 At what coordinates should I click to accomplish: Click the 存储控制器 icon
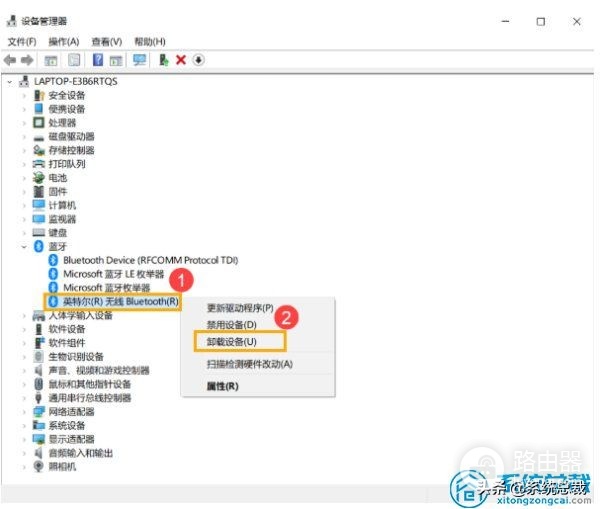(39, 150)
